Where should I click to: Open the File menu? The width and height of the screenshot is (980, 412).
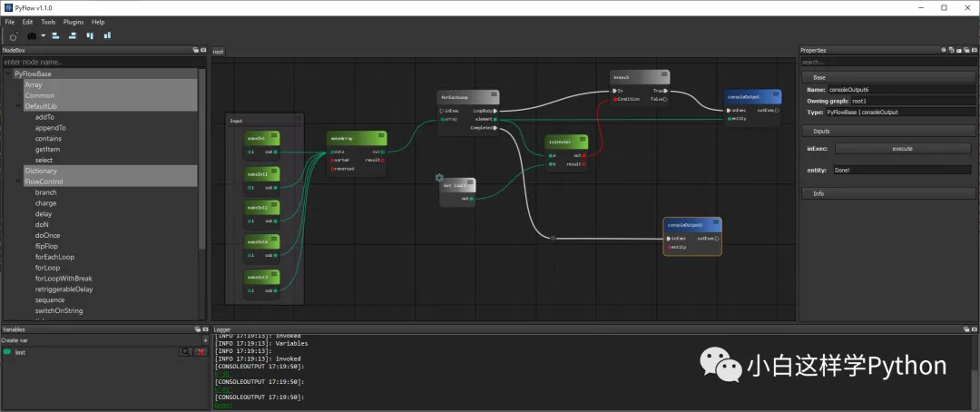10,22
